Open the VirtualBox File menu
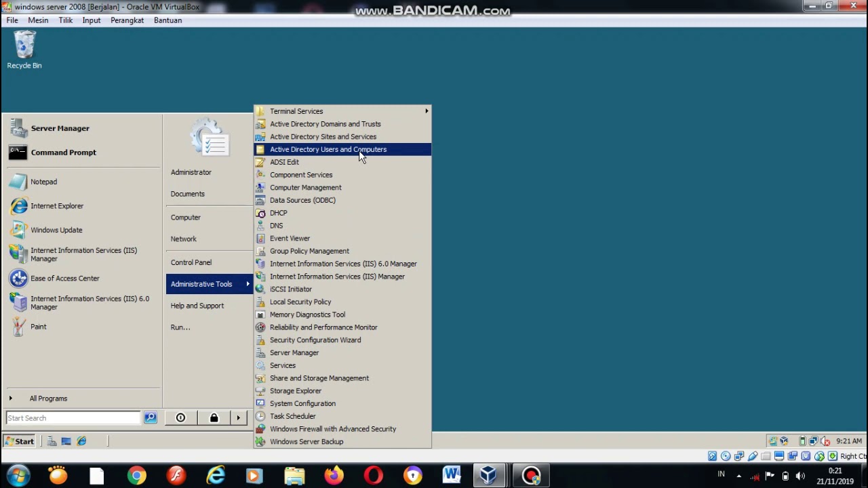Viewport: 868px width, 488px height. pyautogui.click(x=12, y=20)
